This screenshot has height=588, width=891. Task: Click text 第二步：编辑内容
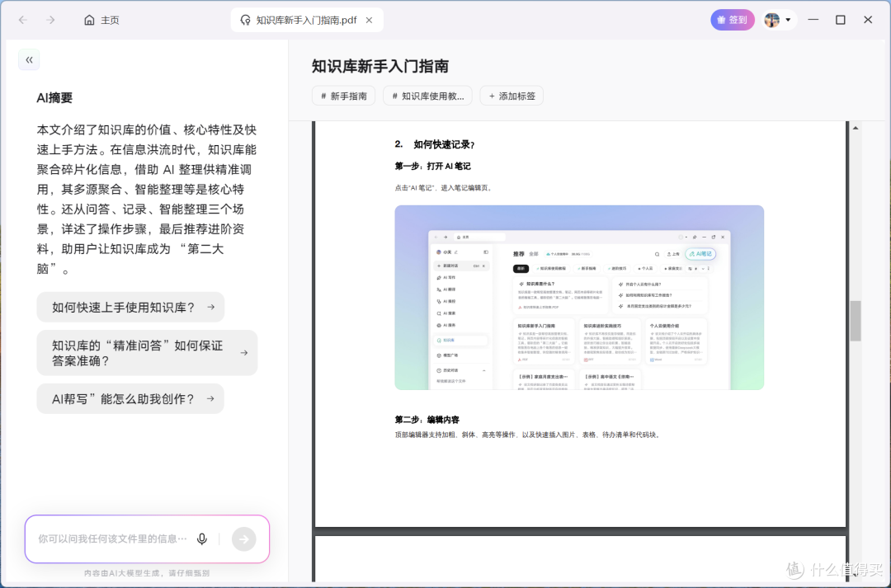click(x=427, y=420)
